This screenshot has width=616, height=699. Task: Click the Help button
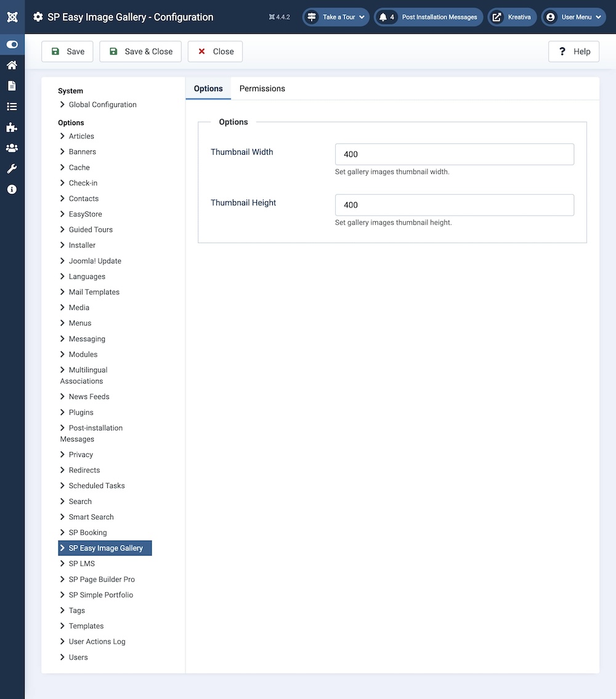(573, 52)
